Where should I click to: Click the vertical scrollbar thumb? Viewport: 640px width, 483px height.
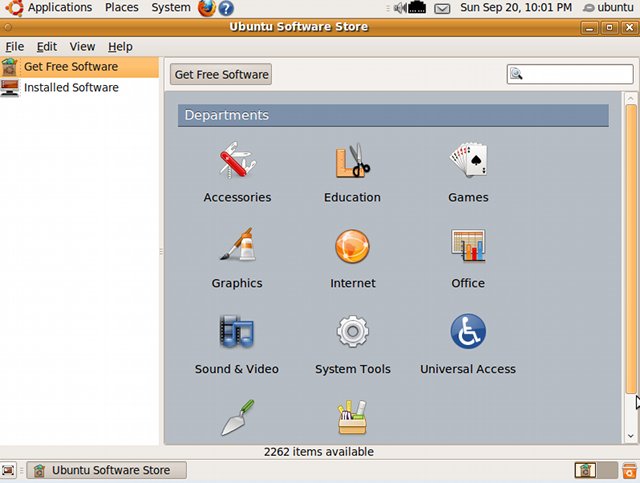click(631, 249)
